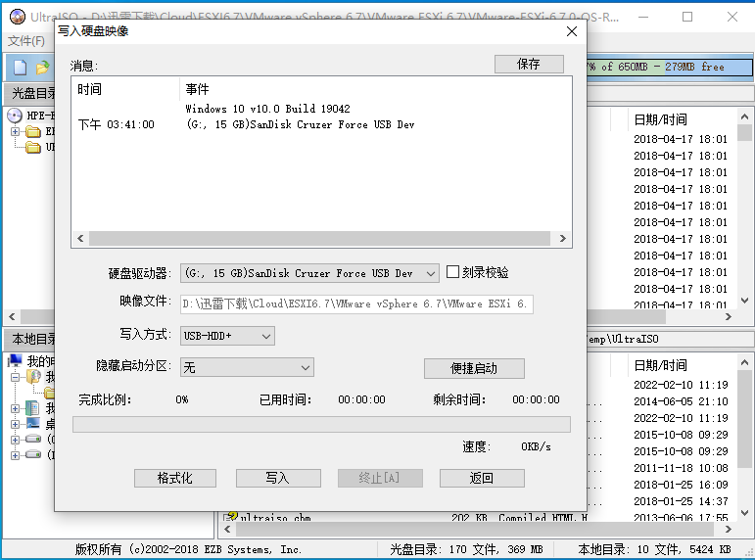Open the 文件(F) menu
This screenshot has height=560, width=755.
26,41
